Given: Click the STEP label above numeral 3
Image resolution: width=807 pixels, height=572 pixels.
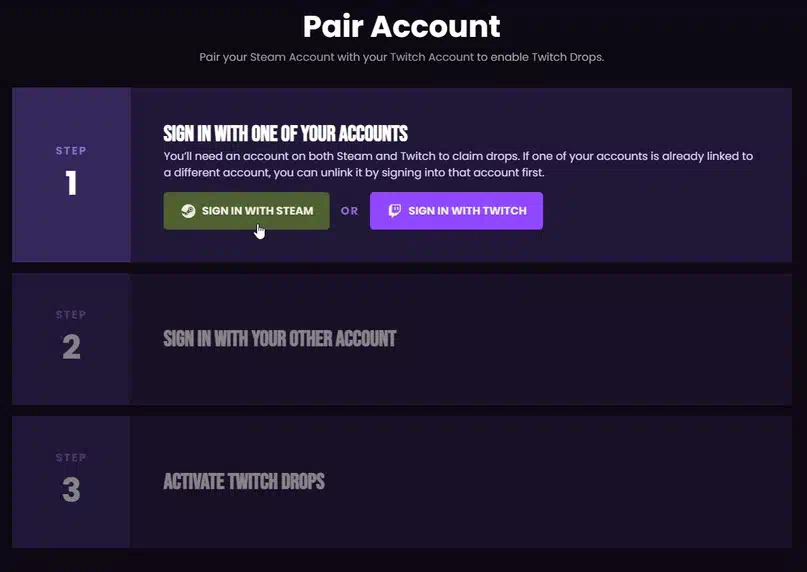Looking at the screenshot, I should click(x=71, y=458).
